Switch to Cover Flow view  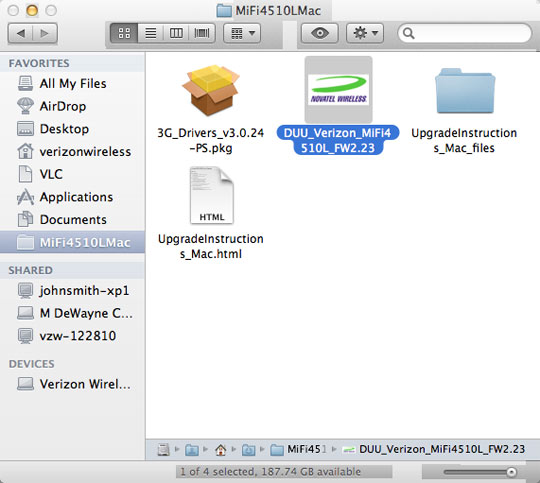coord(202,33)
